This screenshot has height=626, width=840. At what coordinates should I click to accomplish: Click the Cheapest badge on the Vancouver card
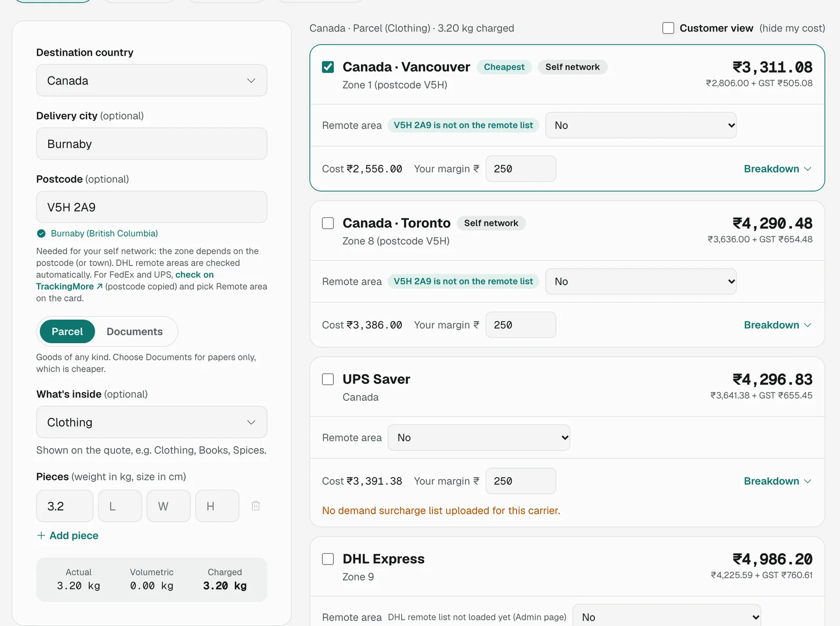pos(504,67)
